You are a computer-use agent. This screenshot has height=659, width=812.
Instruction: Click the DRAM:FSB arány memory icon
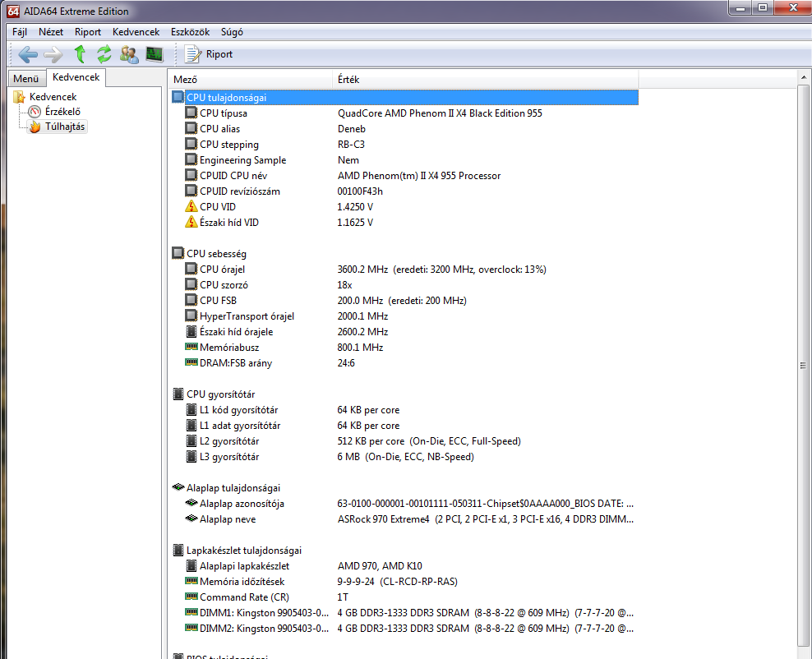[x=191, y=362]
